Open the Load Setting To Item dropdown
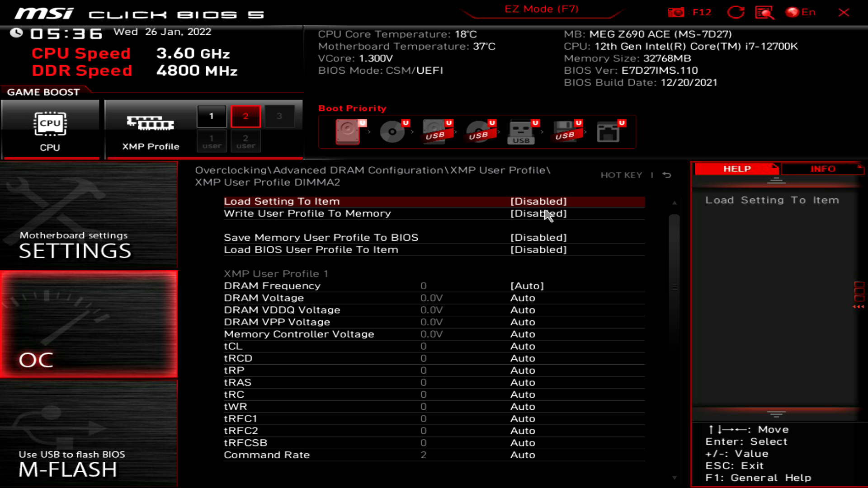 click(x=539, y=202)
